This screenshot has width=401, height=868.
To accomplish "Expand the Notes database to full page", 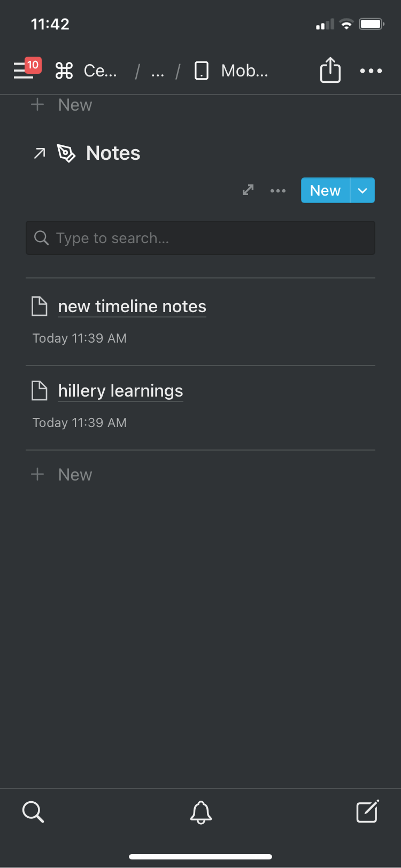I will [x=248, y=190].
